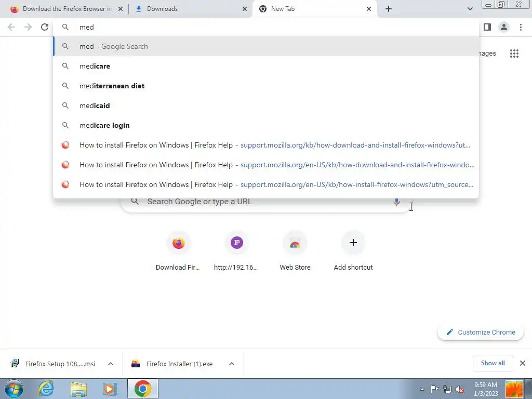Pick the 'medicare login' suggestion
The height and width of the screenshot is (399, 532).
tap(266, 125)
